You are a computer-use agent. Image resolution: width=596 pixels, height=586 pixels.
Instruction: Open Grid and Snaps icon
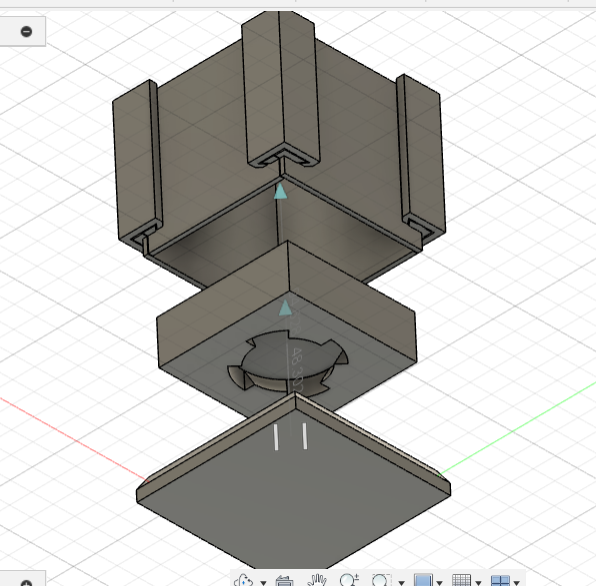[x=461, y=580]
